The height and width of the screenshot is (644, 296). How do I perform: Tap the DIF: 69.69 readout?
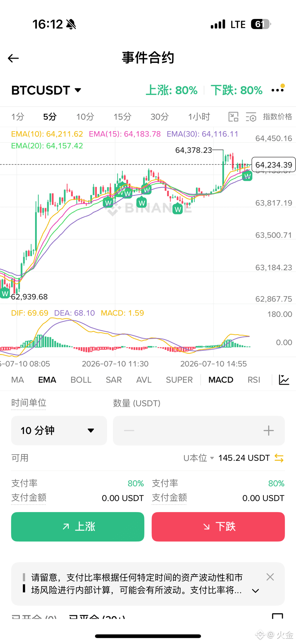(x=30, y=313)
